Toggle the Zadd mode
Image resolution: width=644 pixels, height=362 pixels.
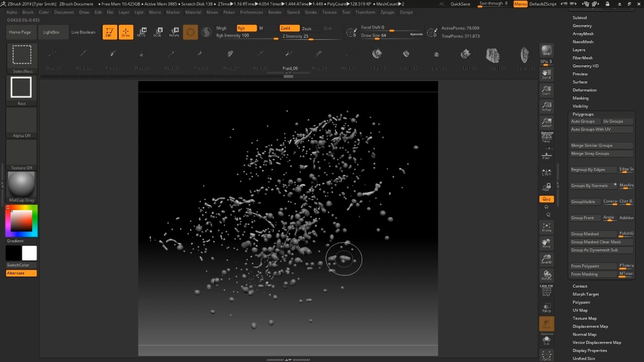289,28
